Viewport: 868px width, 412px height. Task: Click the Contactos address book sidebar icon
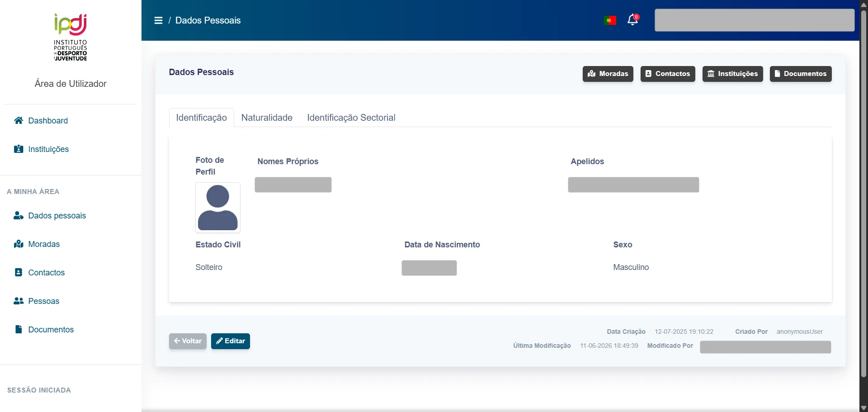tap(19, 272)
